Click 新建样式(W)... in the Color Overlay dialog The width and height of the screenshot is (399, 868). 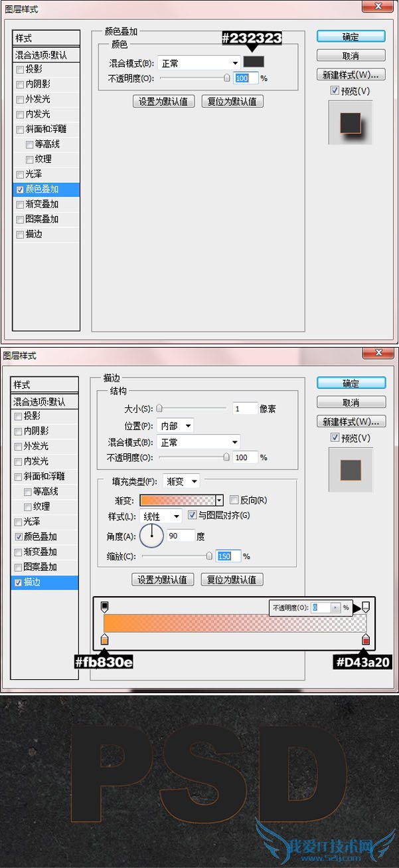pyautogui.click(x=351, y=74)
